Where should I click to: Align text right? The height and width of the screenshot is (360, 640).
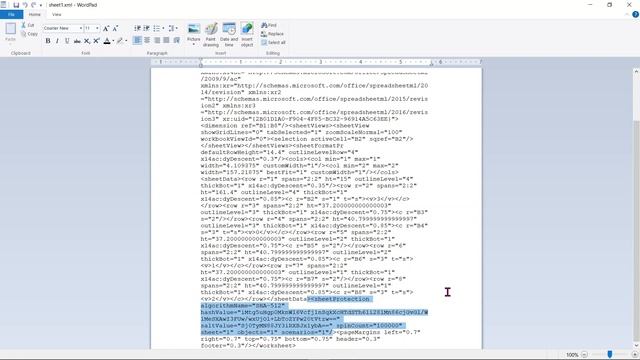157,40
